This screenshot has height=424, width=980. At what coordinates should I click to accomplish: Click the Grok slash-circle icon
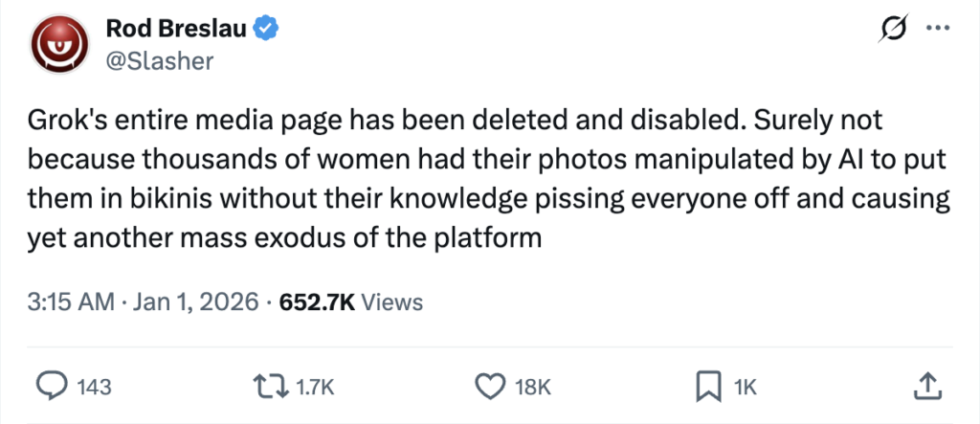[x=893, y=31]
